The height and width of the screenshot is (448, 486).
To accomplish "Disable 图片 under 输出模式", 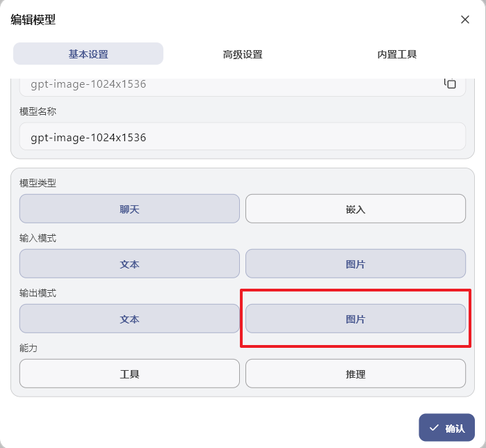I will 355,319.
